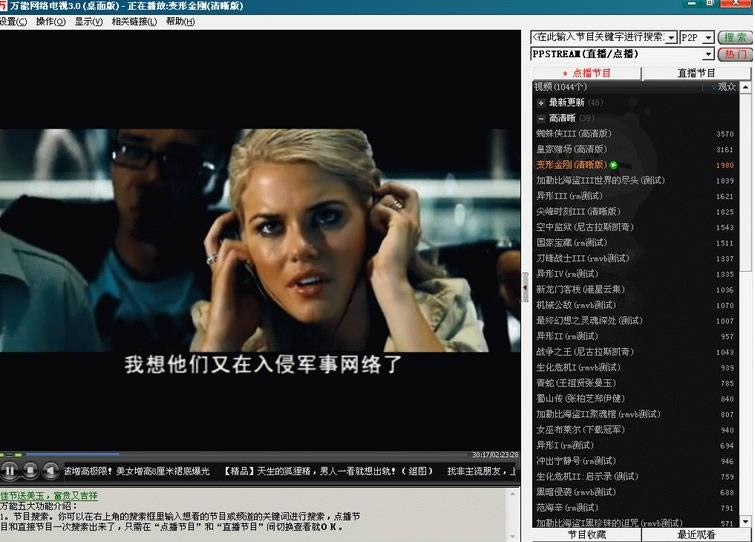The width and height of the screenshot is (755, 542).
Task: Select 青蛇 (王祖贤张曼玉)
Action: click(635, 383)
